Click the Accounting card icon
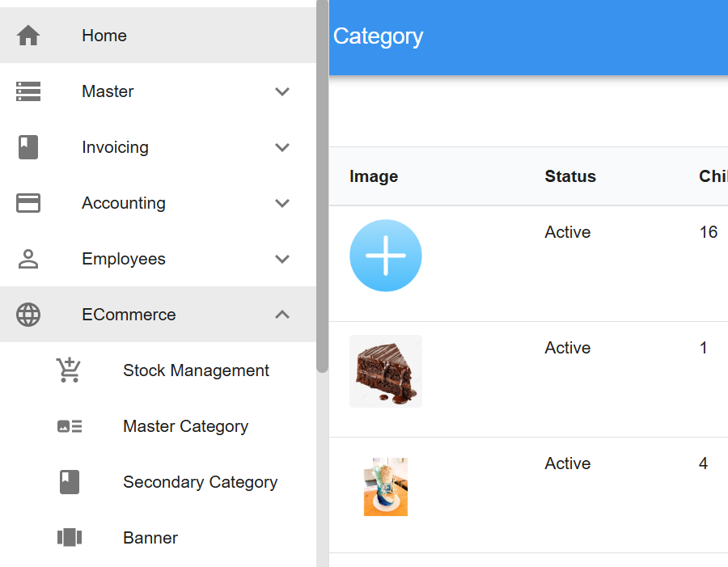Screen dimensions: 728x567 tap(28, 203)
